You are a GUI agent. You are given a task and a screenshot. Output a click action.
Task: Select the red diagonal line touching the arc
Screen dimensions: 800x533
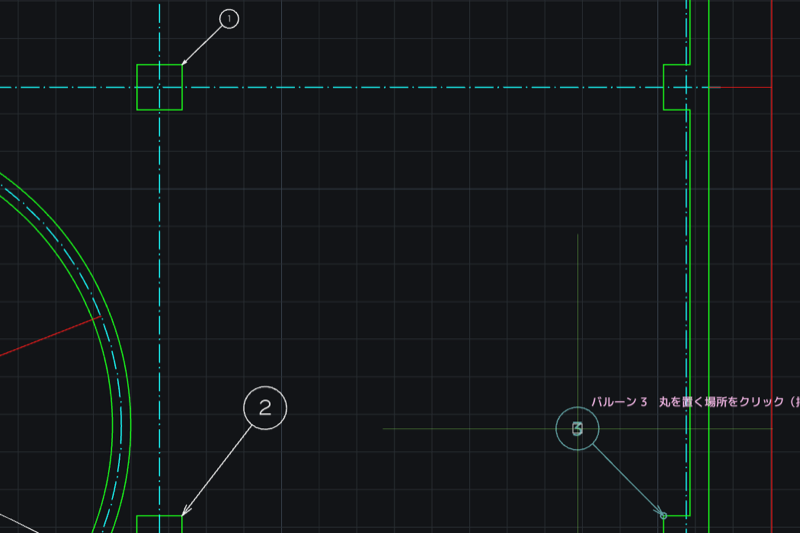[x=50, y=336]
